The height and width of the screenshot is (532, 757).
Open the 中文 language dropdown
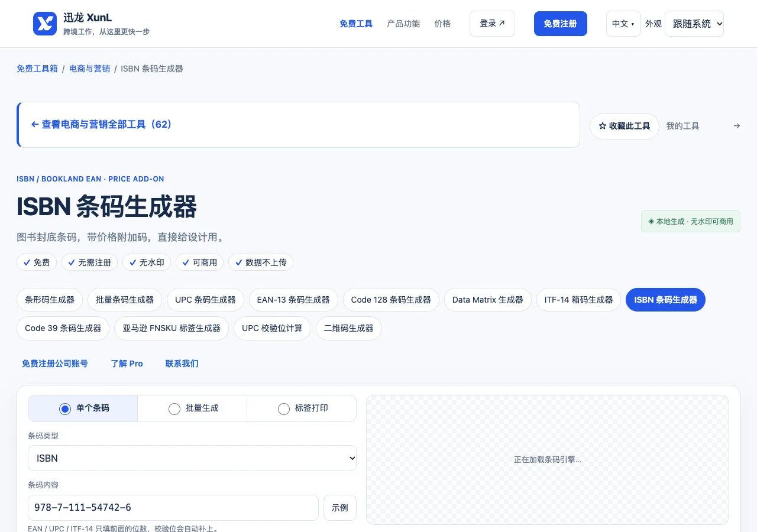[x=623, y=24]
